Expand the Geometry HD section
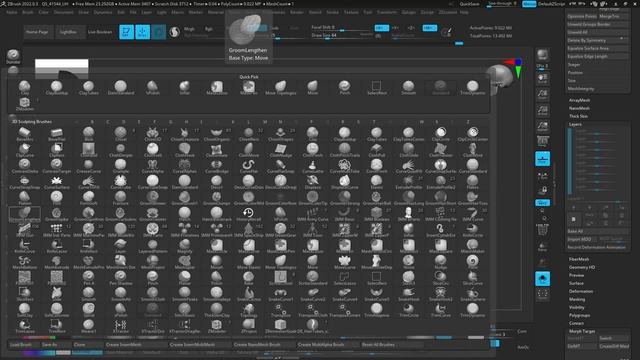 click(582, 267)
